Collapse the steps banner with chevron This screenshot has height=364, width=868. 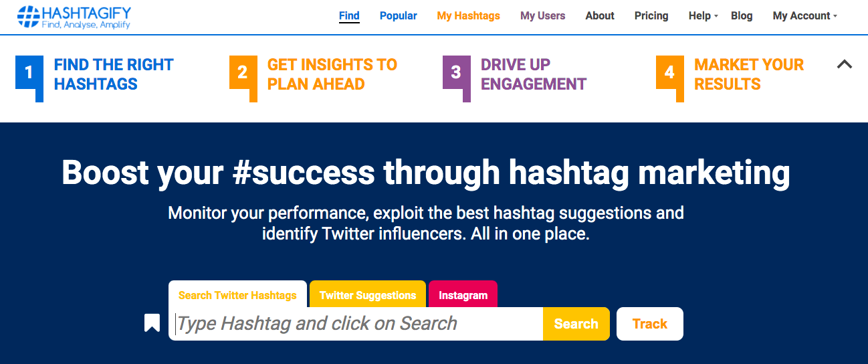click(x=845, y=64)
